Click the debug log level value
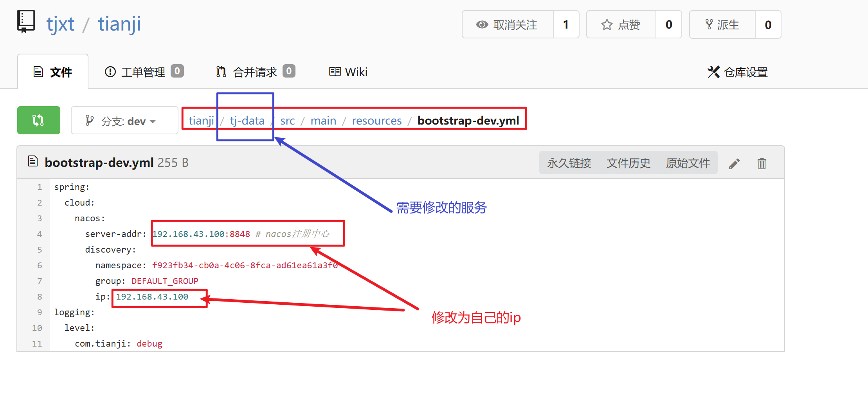The image size is (868, 403). [149, 344]
